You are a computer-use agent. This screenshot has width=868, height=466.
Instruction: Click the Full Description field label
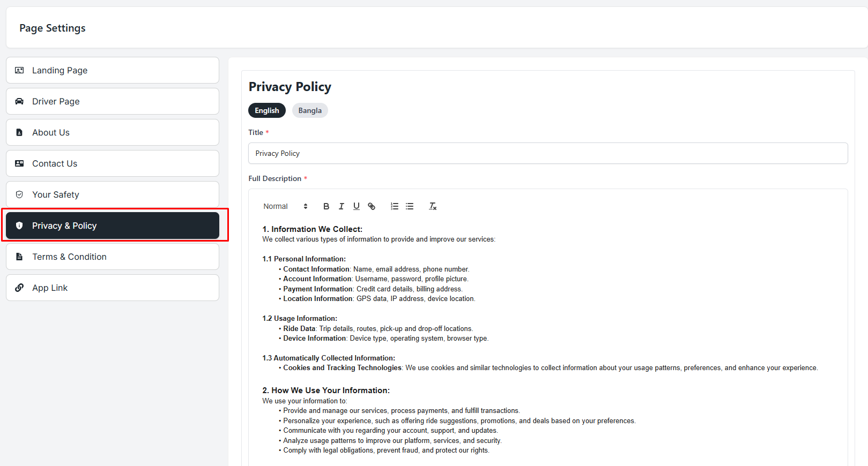point(275,178)
